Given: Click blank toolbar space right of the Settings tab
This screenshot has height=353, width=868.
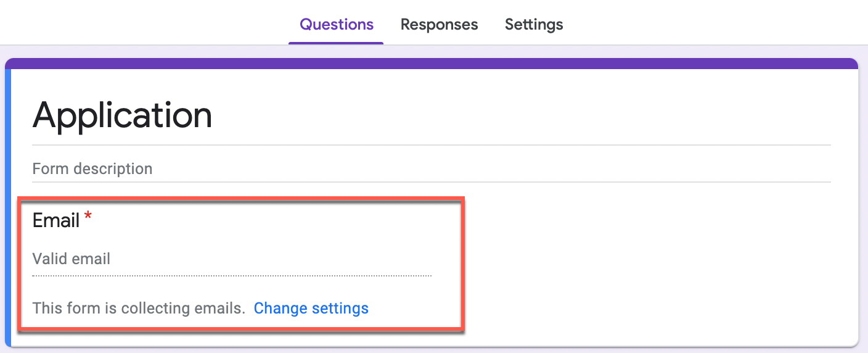Looking at the screenshot, I should 715,23.
